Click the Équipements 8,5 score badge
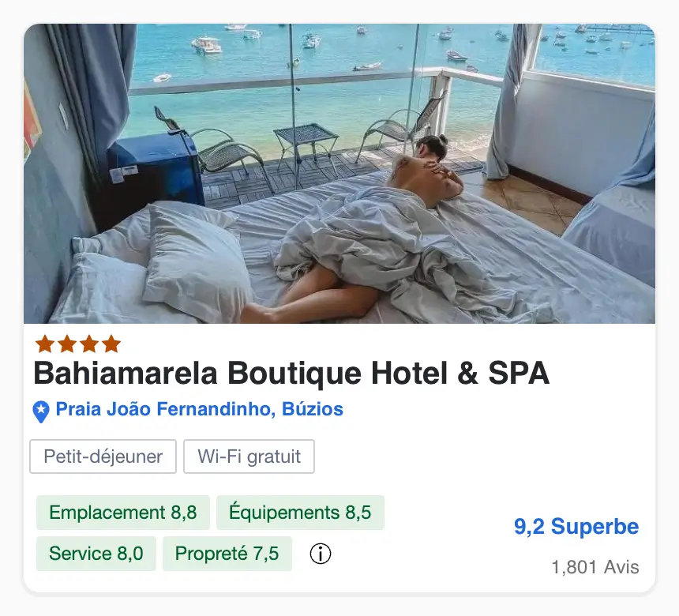 tap(300, 513)
